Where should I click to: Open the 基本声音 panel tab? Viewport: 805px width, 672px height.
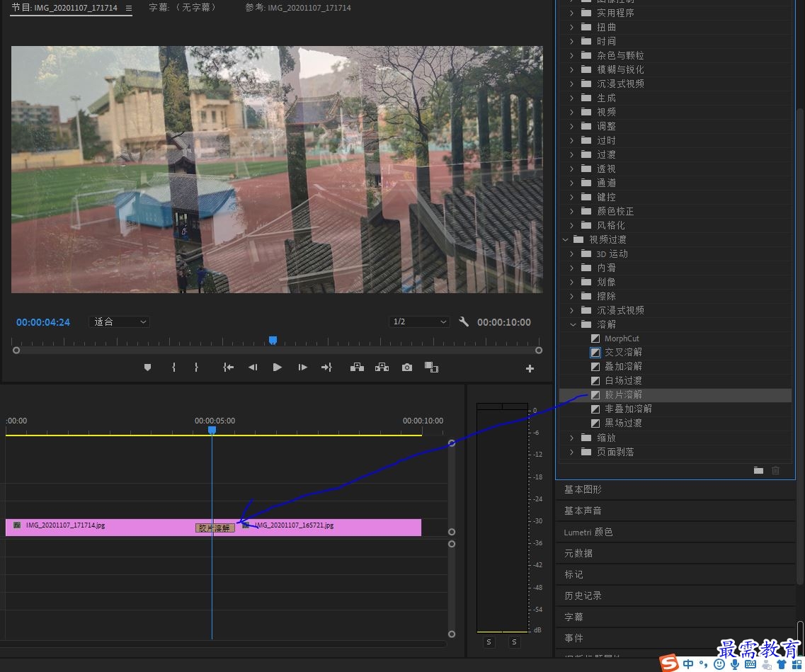pyautogui.click(x=583, y=511)
